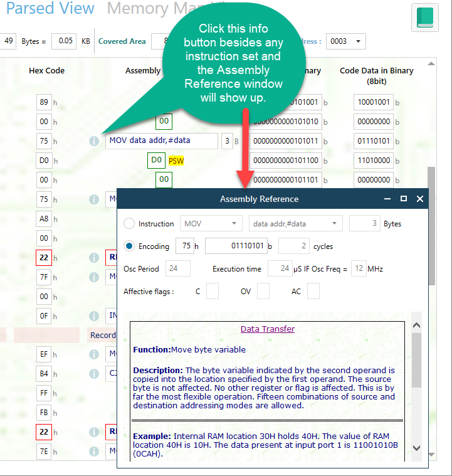Maximize the Assembly Reference window
The height and width of the screenshot is (476, 452).
point(404,199)
